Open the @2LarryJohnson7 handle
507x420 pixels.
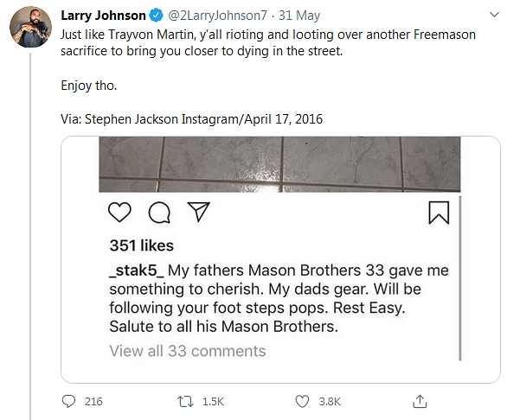click(217, 16)
